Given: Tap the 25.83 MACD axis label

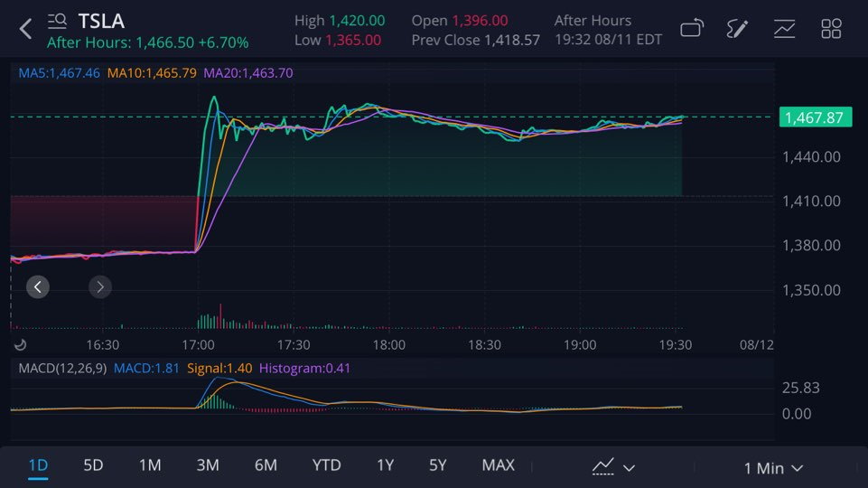Looking at the screenshot, I should (x=801, y=388).
